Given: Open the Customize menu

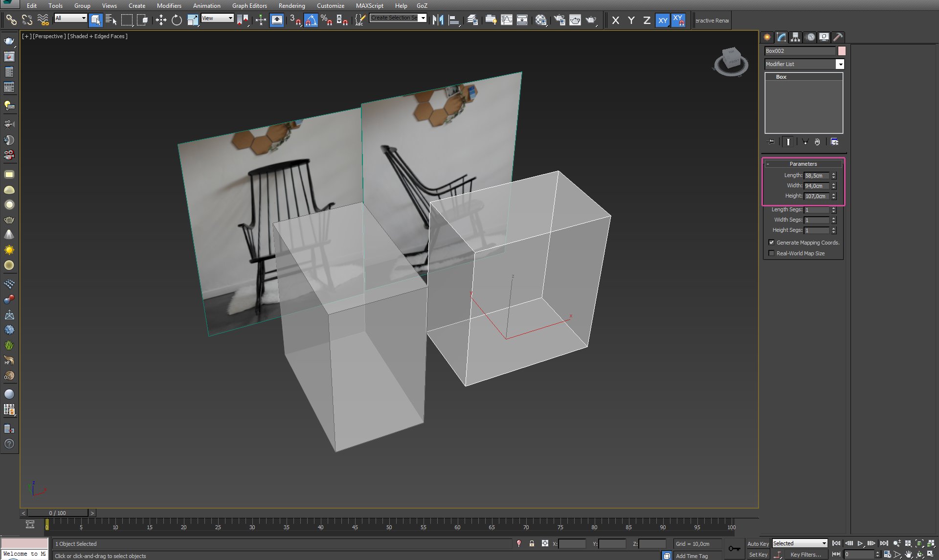Looking at the screenshot, I should pos(330,6).
